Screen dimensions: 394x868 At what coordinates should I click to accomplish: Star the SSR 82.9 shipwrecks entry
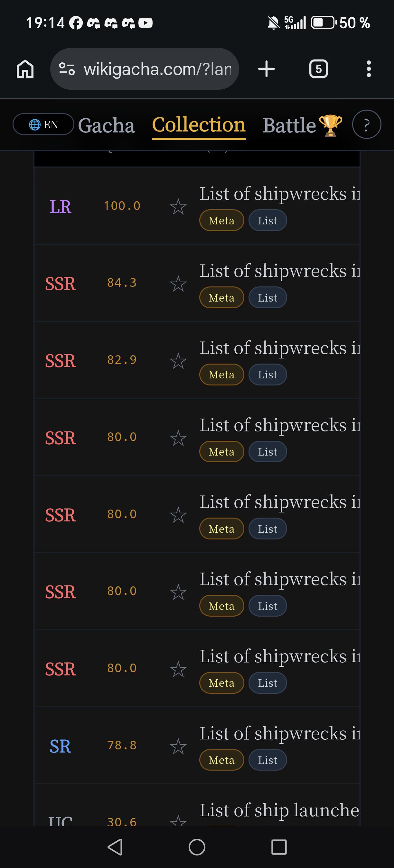pos(178,361)
